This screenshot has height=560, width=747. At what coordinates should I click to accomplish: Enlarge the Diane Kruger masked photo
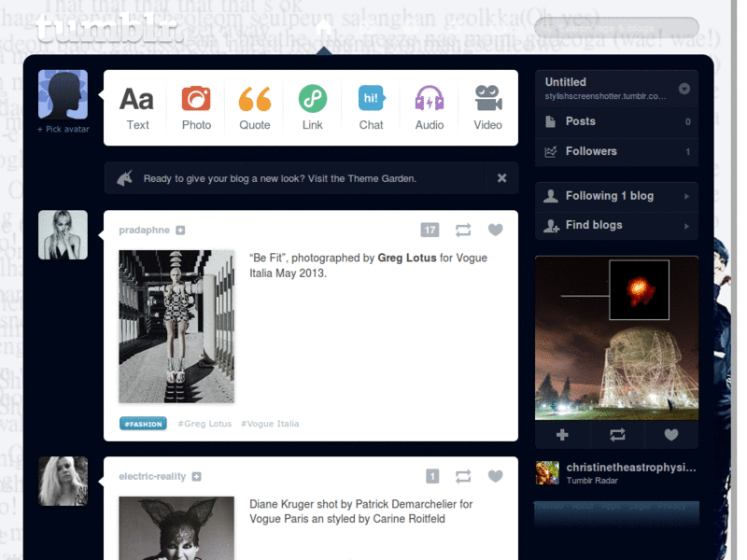[x=176, y=528]
